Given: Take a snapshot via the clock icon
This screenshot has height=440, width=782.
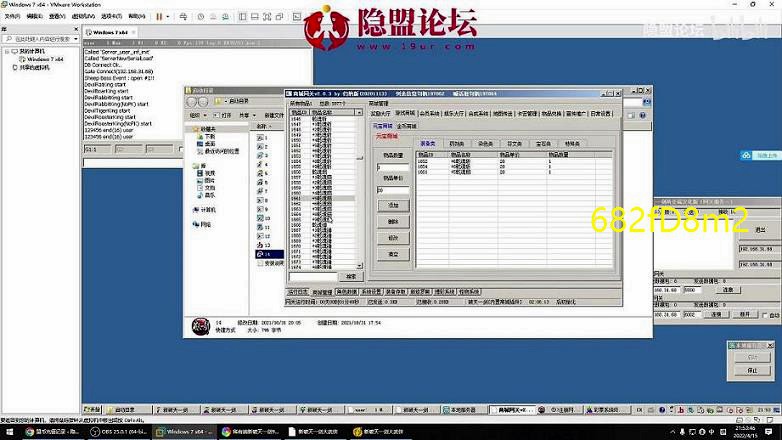Looking at the screenshot, I should pyautogui.click(x=200, y=16).
